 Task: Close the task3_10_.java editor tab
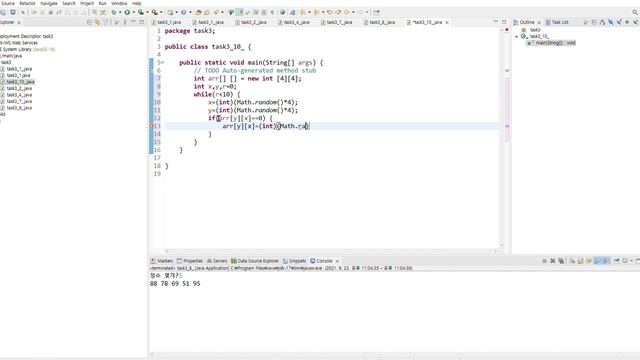coord(447,22)
